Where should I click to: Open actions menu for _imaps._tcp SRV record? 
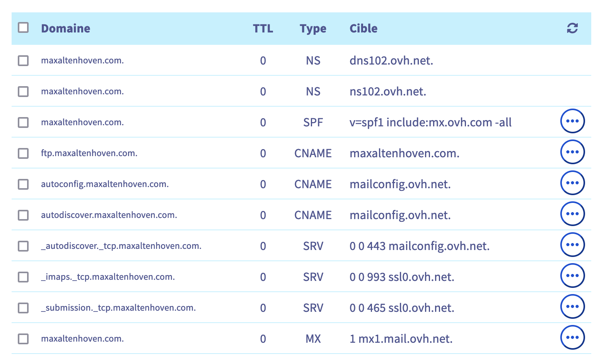point(572,276)
